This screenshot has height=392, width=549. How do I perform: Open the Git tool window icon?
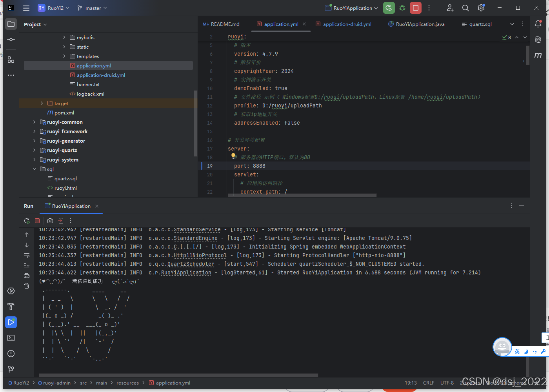pyautogui.click(x=11, y=369)
